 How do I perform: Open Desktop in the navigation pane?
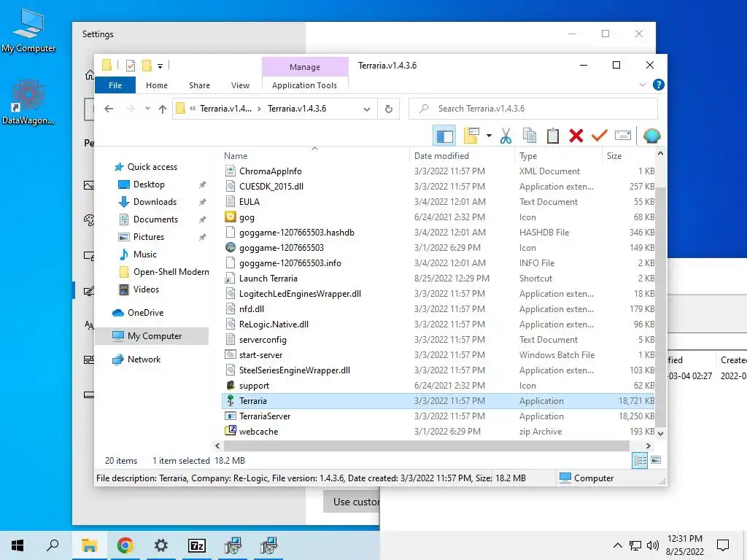point(149,184)
